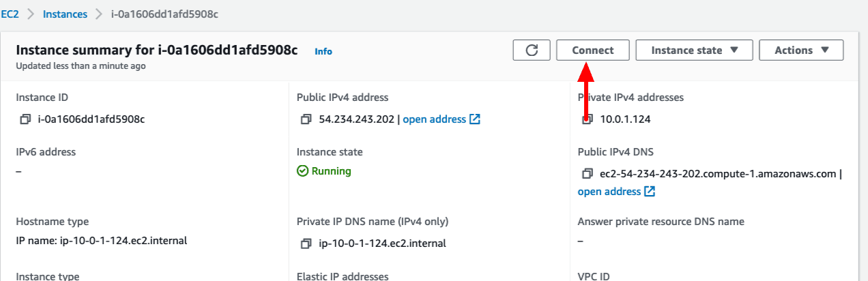The width and height of the screenshot is (868, 281).
Task: Click external link icon under Public DNS
Action: [650, 192]
